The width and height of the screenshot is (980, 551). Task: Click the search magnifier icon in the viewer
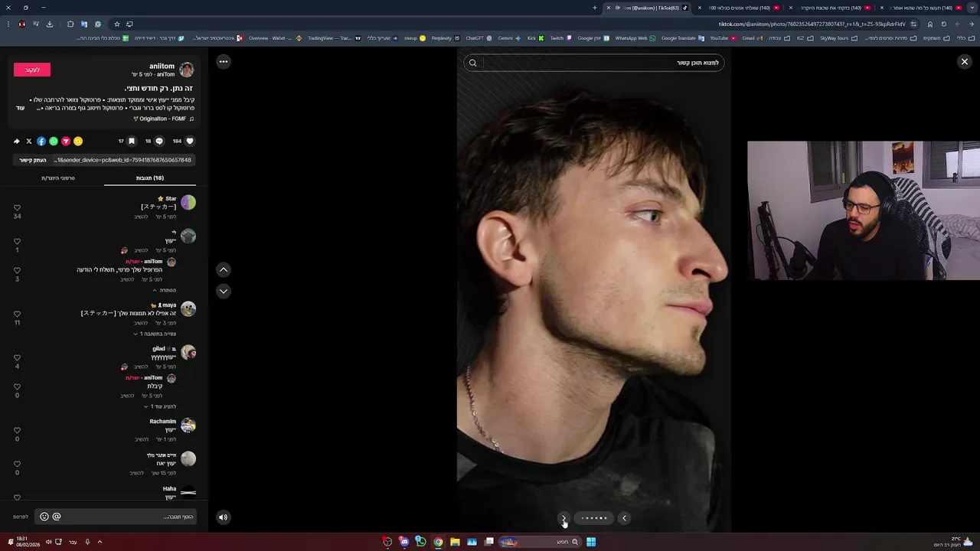pos(472,63)
